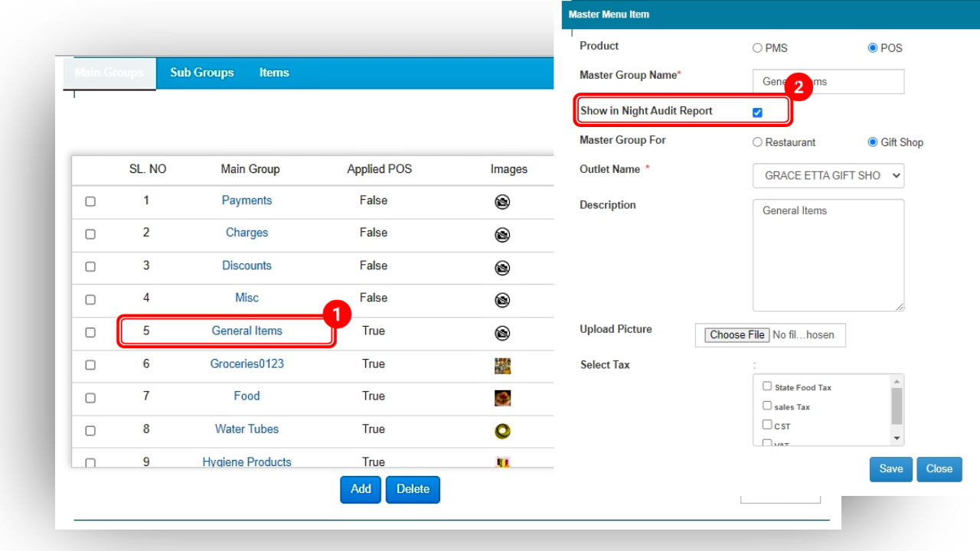Choose the Restaurant option for Master Group For
The image size is (980, 551).
pyautogui.click(x=757, y=142)
